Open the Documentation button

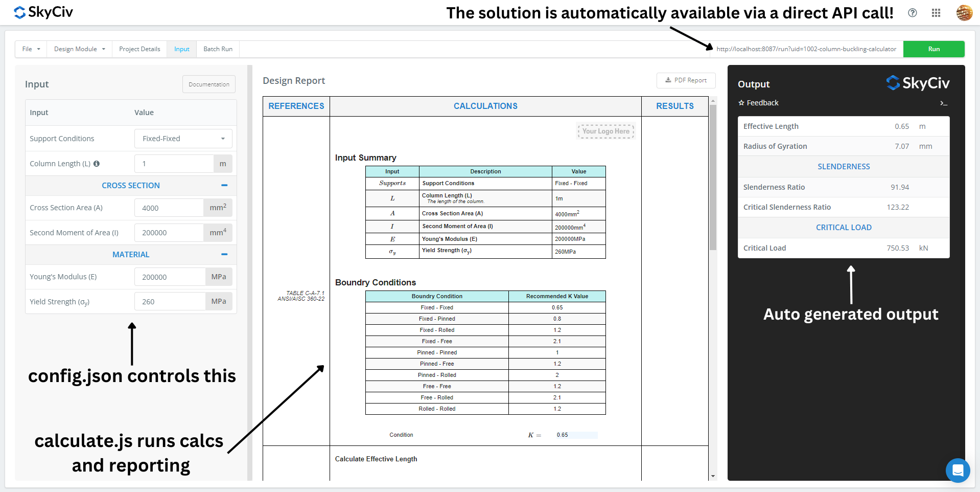click(209, 84)
